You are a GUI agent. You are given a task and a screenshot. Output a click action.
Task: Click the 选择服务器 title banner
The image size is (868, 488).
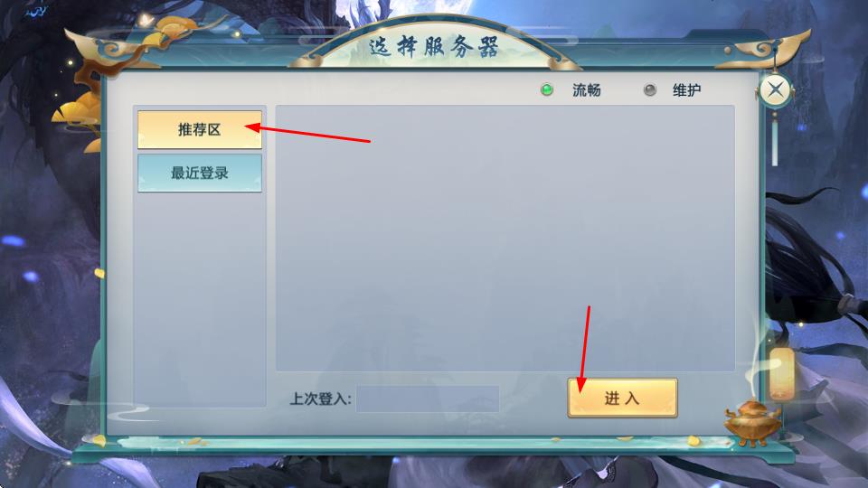433,47
